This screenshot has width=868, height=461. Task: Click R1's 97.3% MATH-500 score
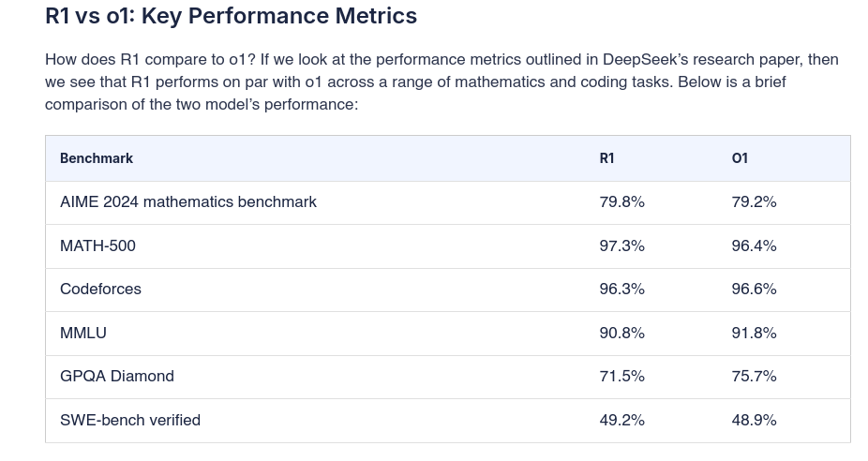(x=622, y=245)
